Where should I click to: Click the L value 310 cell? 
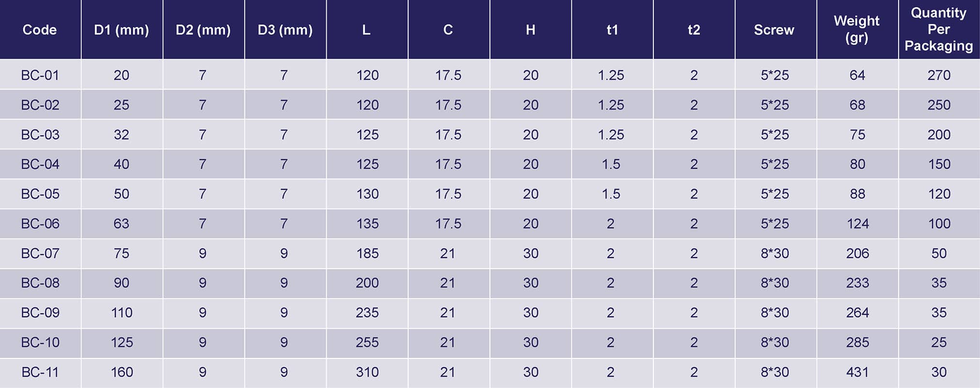tap(367, 372)
